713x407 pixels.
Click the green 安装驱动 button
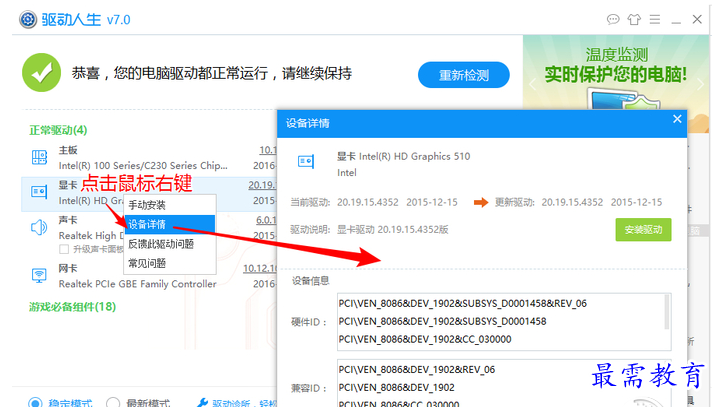643,230
